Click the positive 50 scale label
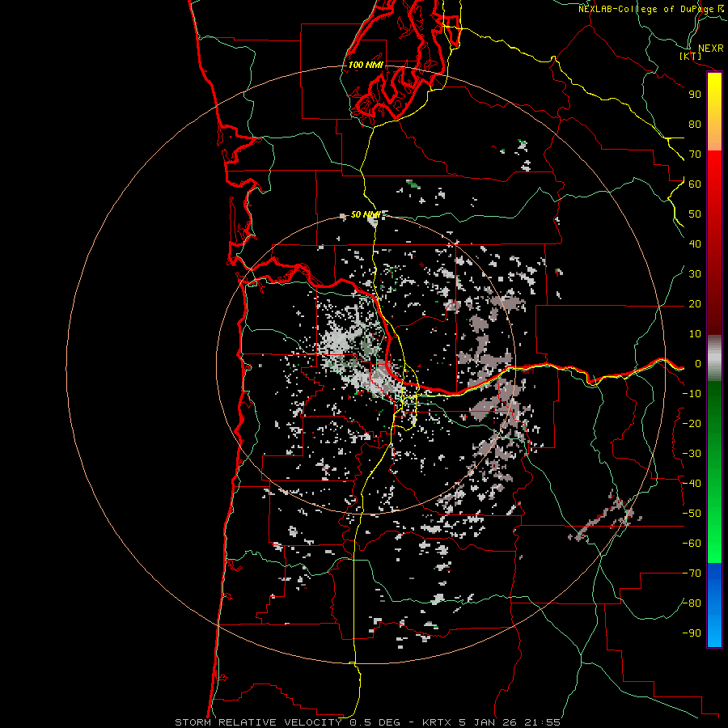This screenshot has height=728, width=728. (695, 214)
